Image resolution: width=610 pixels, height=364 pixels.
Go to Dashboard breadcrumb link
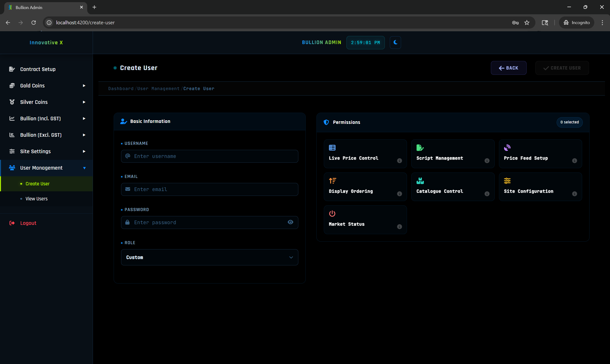(x=121, y=89)
